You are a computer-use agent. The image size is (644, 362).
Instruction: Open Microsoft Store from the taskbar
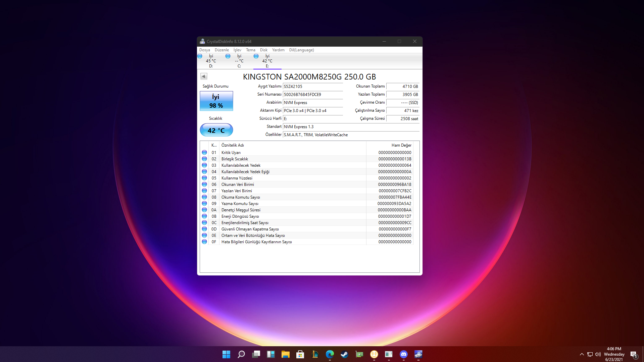click(300, 354)
